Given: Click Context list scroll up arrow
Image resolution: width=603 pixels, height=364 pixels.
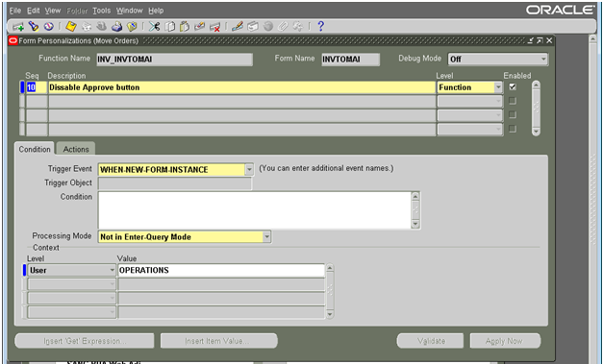Looking at the screenshot, I should 330,268.
